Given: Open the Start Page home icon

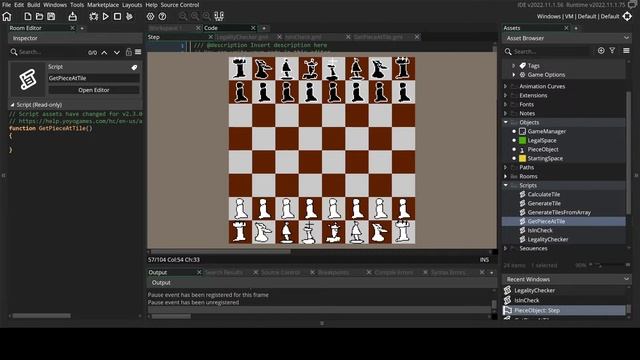Looking at the screenshot, I should (x=7, y=16).
